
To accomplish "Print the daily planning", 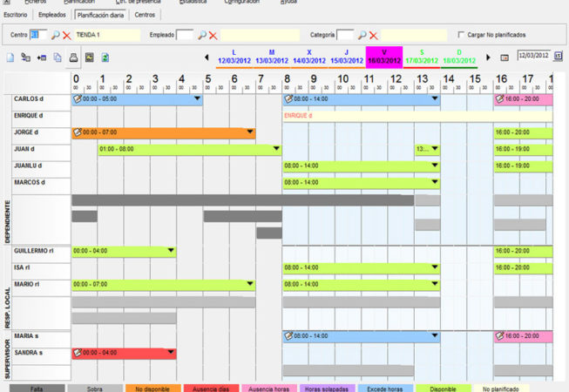I will coord(73,57).
